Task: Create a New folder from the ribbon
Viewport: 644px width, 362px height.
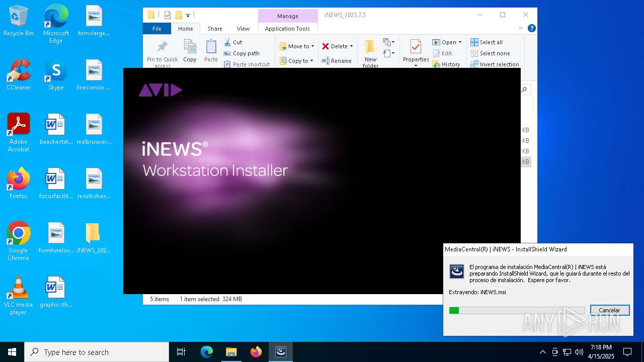Action: coord(370,53)
